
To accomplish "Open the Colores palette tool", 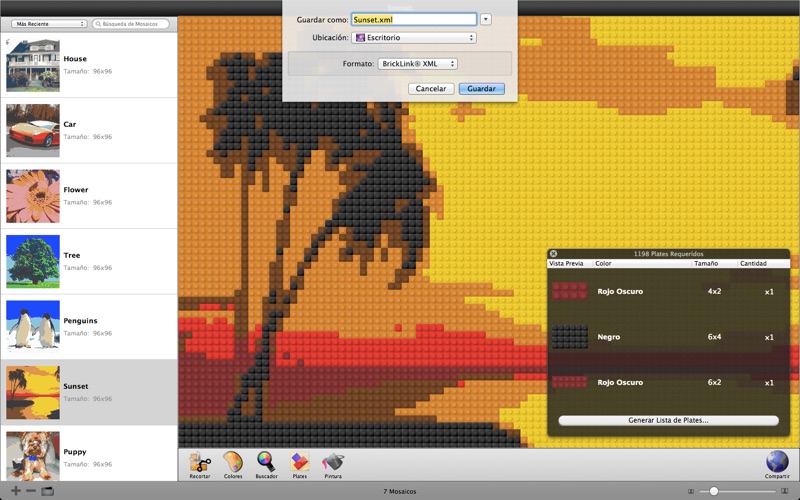I will [233, 465].
